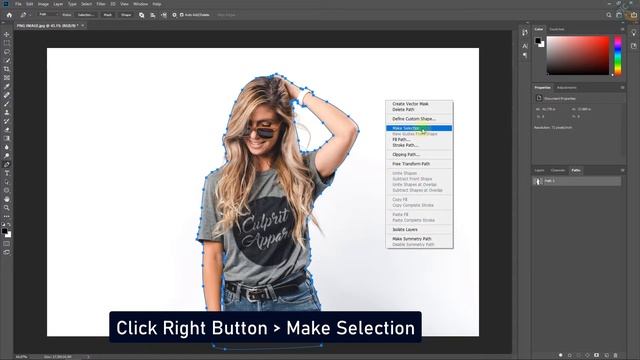Select the Lasso tool
This screenshot has height=360, width=640.
[x=7, y=52]
